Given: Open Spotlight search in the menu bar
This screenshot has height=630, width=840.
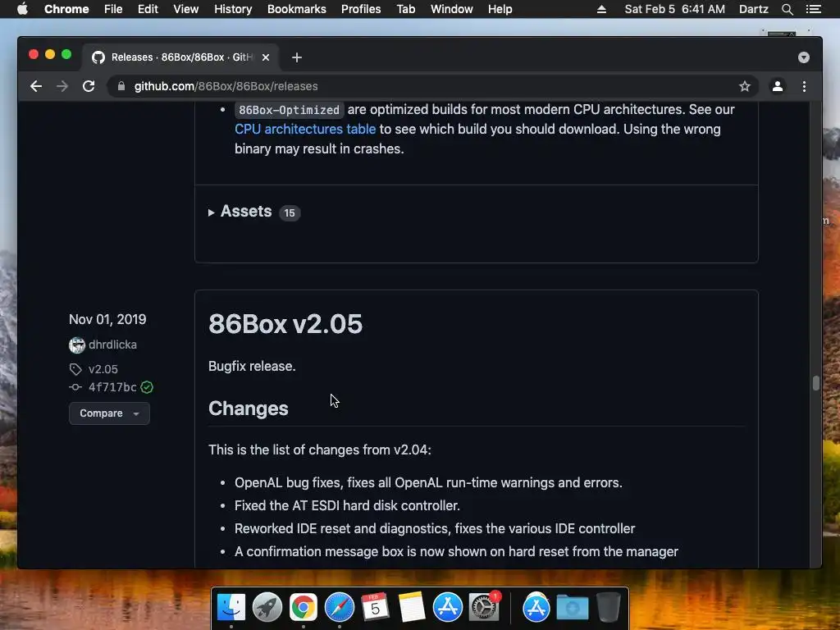Looking at the screenshot, I should pos(787,9).
